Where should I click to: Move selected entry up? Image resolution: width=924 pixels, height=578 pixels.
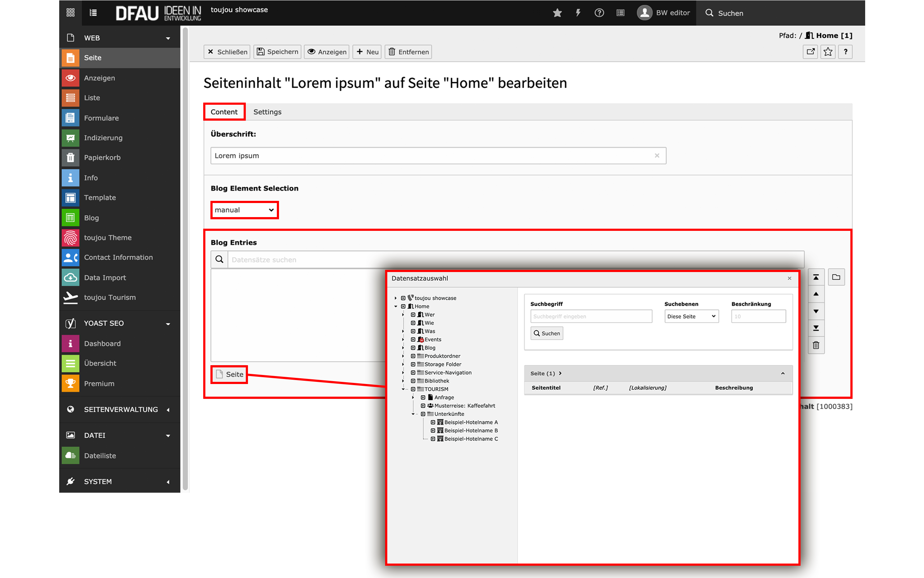coord(816,294)
